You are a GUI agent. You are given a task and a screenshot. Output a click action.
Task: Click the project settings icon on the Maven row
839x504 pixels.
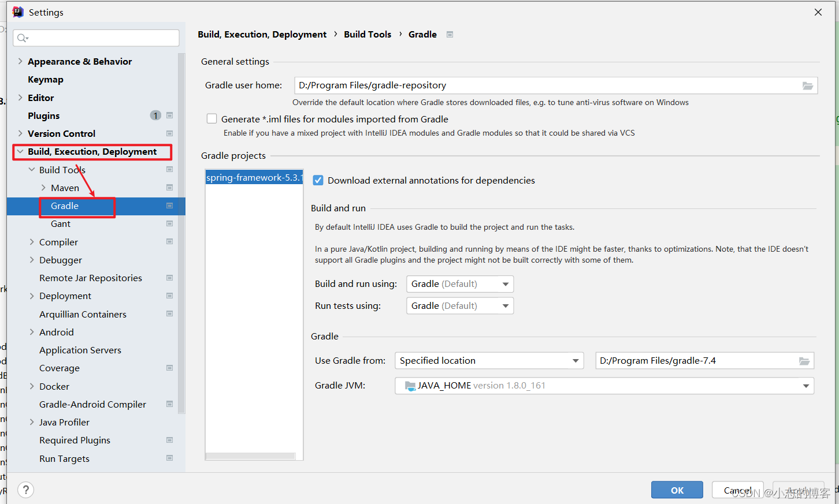pyautogui.click(x=170, y=188)
